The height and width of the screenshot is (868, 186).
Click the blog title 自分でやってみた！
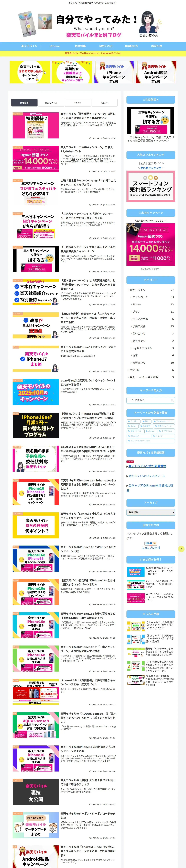tap(97, 20)
